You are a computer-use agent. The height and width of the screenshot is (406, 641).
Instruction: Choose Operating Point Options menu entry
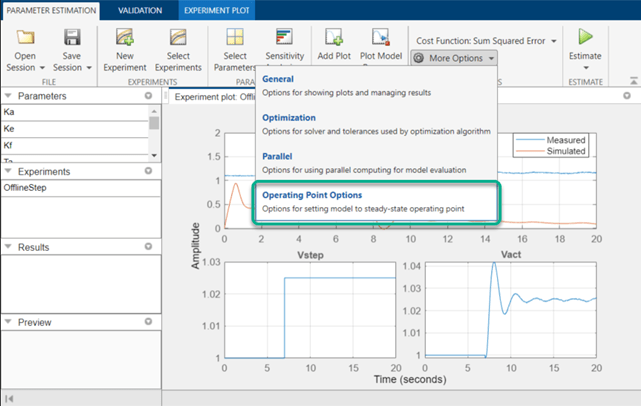click(x=376, y=202)
